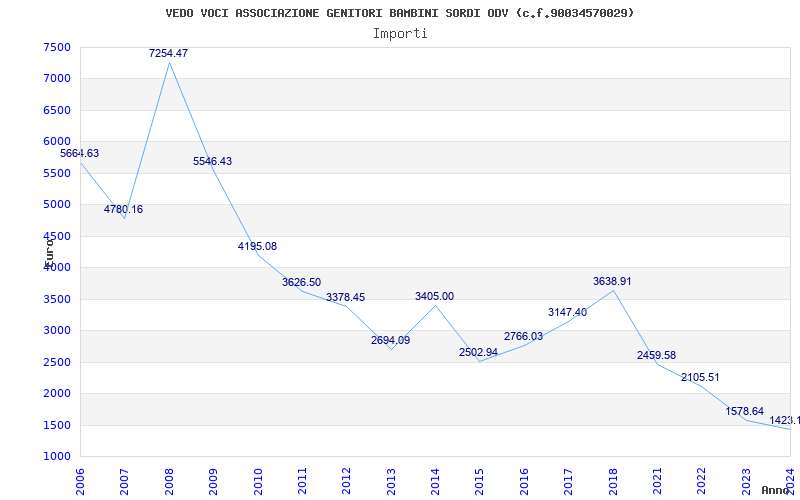Click the 2012 x-axis year label
Image resolution: width=800 pixels, height=500 pixels.
point(346,481)
